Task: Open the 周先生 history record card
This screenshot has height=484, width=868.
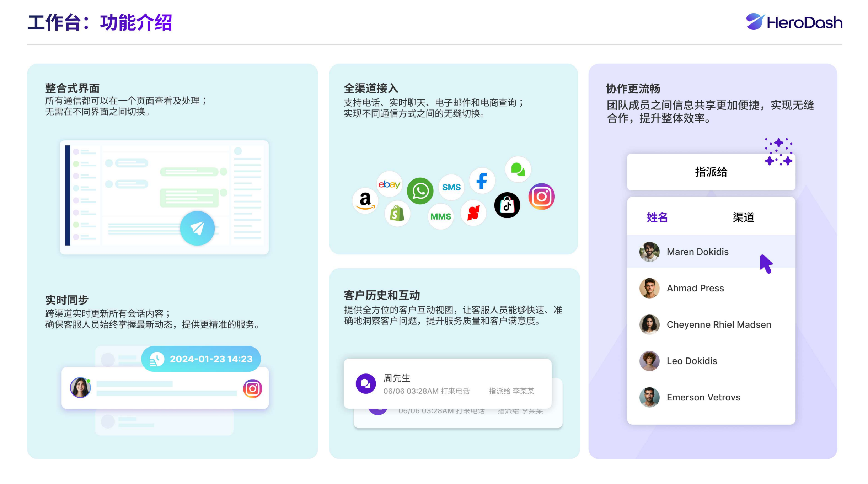Action: [447, 384]
